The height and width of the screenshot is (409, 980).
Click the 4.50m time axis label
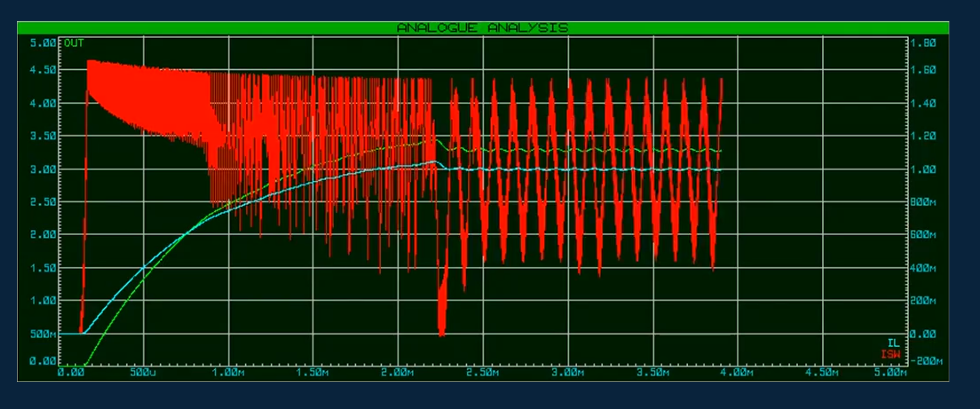tap(822, 372)
